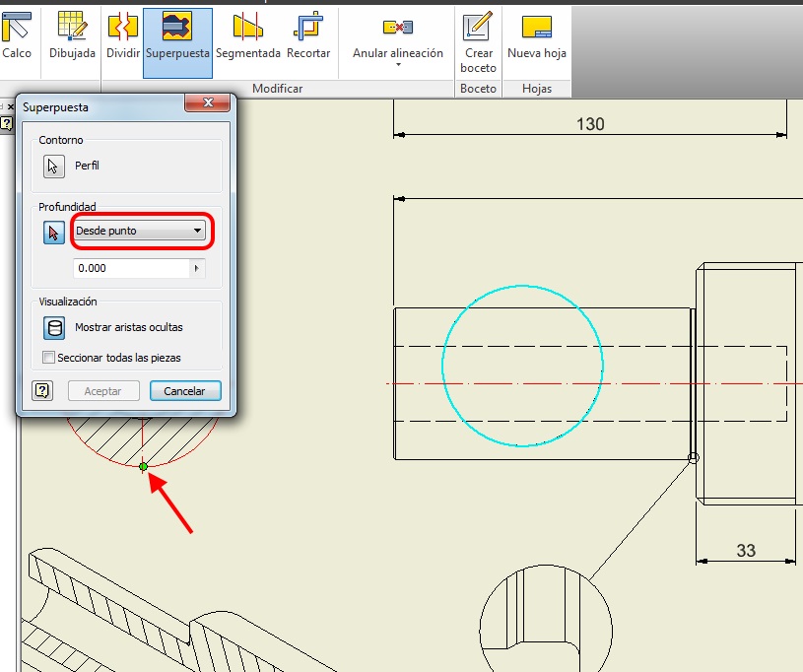The height and width of the screenshot is (672, 803).
Task: Select the Recortar tool
Action: [x=308, y=35]
